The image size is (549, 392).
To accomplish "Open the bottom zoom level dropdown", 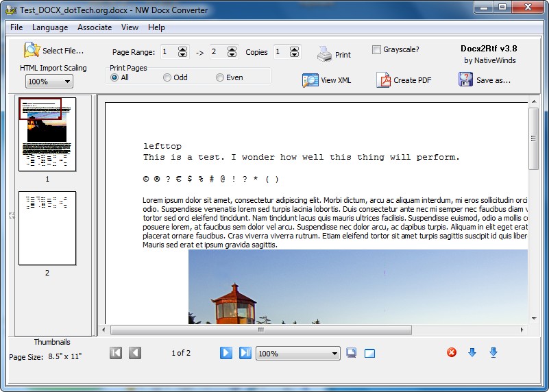I will pos(297,354).
